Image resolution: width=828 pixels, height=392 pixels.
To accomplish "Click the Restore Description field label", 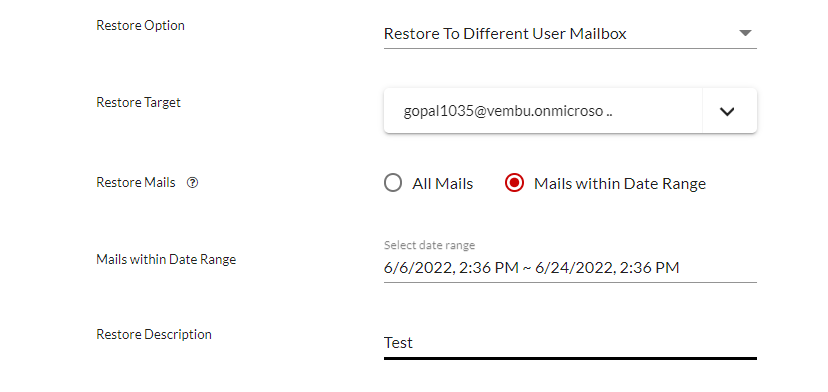I will pyautogui.click(x=154, y=334).
